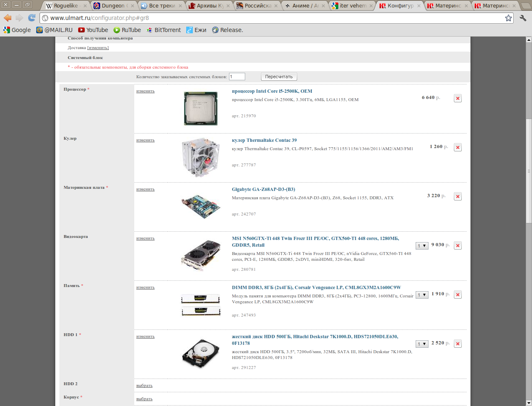This screenshot has width=532, height=406.
Task: Close the Dungeon tab
Action: click(133, 6)
